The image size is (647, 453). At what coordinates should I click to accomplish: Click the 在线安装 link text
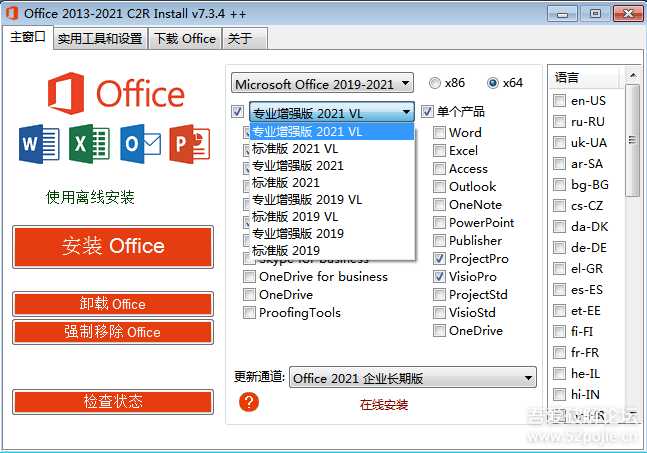(x=384, y=405)
